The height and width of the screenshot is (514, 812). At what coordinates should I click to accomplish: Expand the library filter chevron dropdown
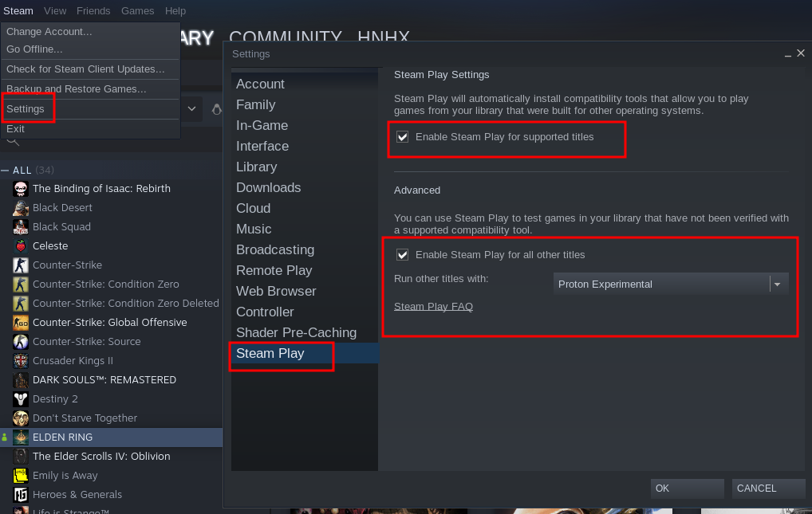pos(191,108)
